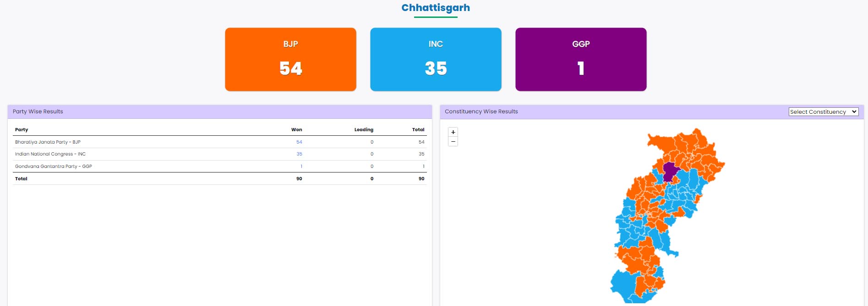Image resolution: width=868 pixels, height=306 pixels.
Task: Click the Party column header
Action: click(x=22, y=130)
